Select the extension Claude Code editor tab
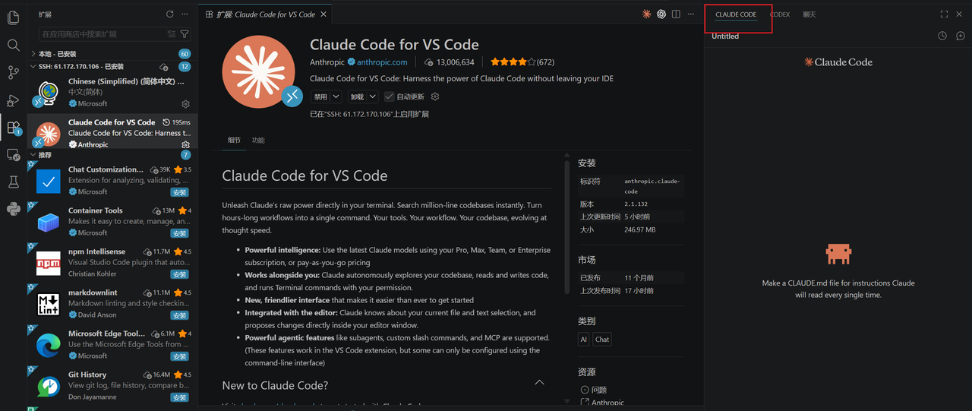This screenshot has width=972, height=411. pyautogui.click(x=265, y=14)
